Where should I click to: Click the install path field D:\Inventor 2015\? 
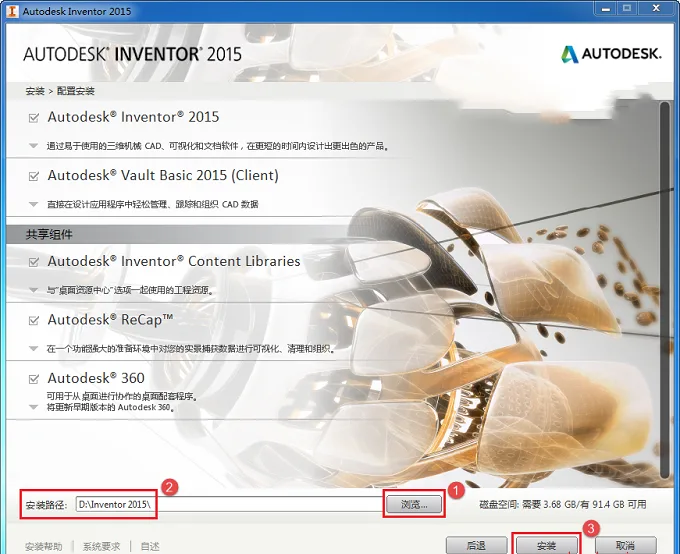pos(229,504)
